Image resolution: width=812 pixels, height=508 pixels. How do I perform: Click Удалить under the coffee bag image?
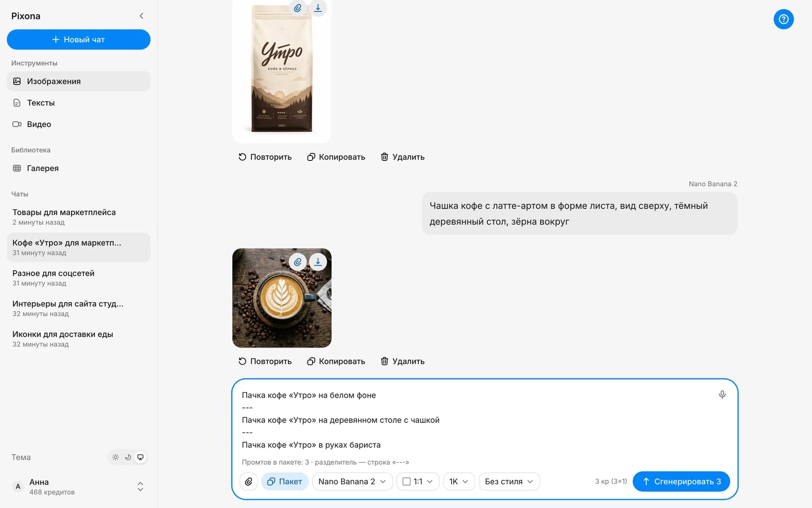click(403, 157)
